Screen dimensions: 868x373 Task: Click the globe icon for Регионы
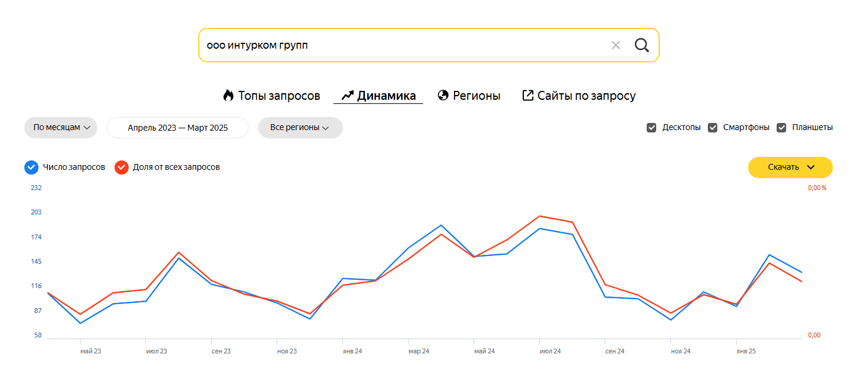(443, 96)
